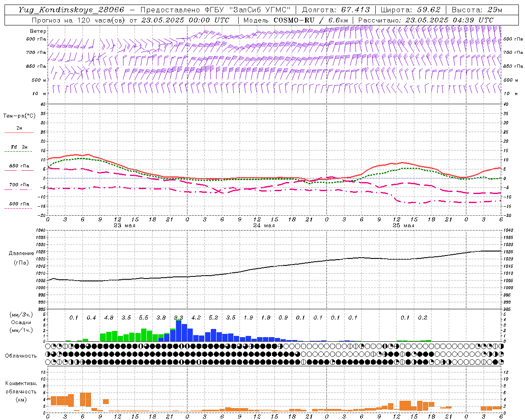Viewport: 525px width, 420px height.
Task: Select the latitude value 59.62
Action: (x=429, y=10)
